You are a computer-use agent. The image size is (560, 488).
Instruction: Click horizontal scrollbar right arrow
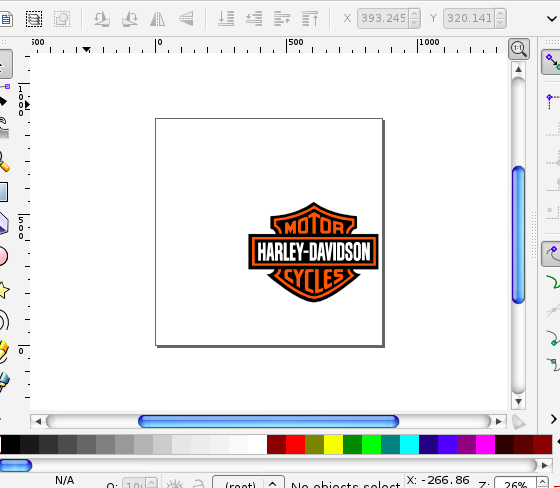pyautogui.click(x=499, y=422)
